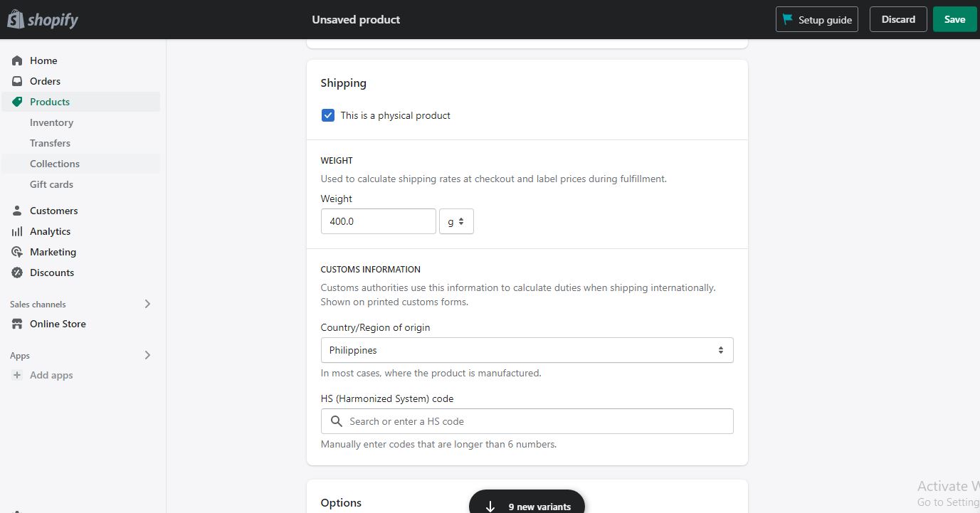
Task: Uncheck 'This is a physical product'
Action: click(x=328, y=115)
